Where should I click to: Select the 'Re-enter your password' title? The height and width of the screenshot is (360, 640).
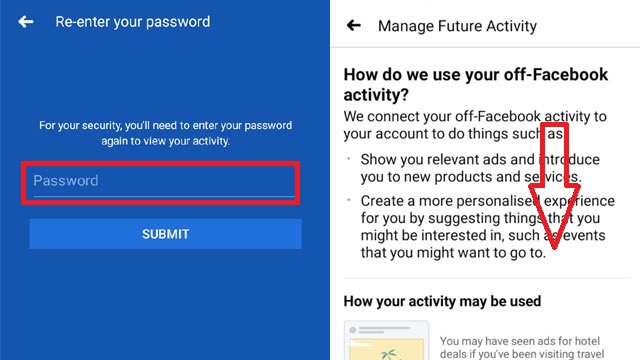click(x=133, y=22)
